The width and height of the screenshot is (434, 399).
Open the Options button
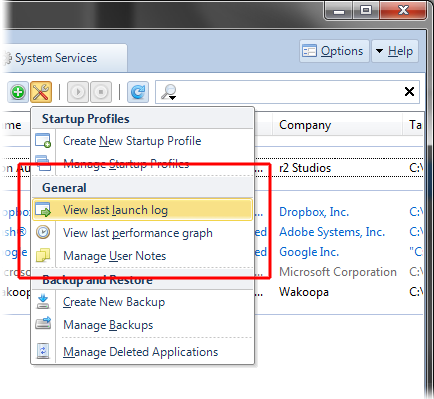pyautogui.click(x=334, y=51)
